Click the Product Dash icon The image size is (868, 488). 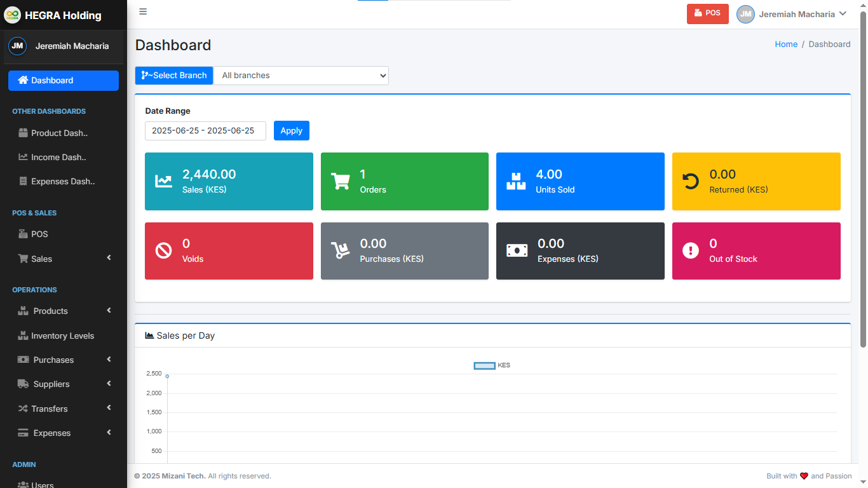22,133
